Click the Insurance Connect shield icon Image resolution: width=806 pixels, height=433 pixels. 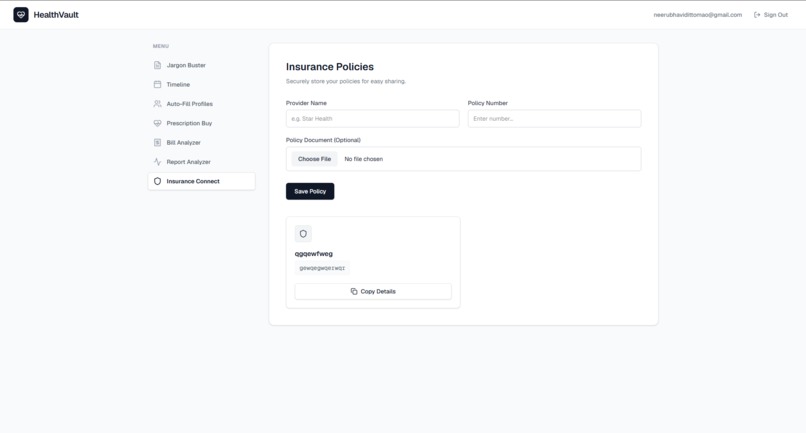click(157, 181)
